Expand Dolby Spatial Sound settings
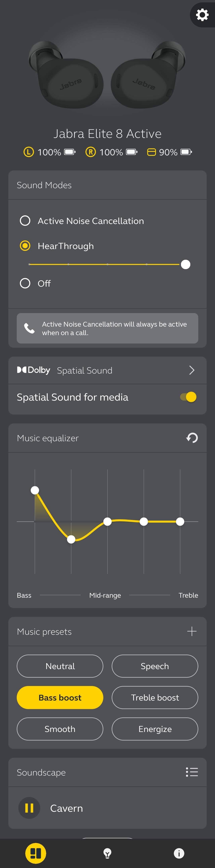 click(192, 370)
